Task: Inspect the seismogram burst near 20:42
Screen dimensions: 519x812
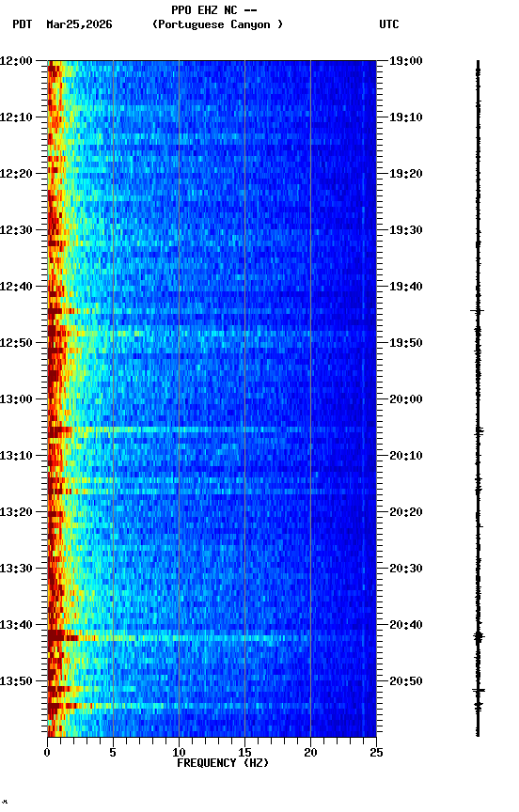Action: pos(478,636)
